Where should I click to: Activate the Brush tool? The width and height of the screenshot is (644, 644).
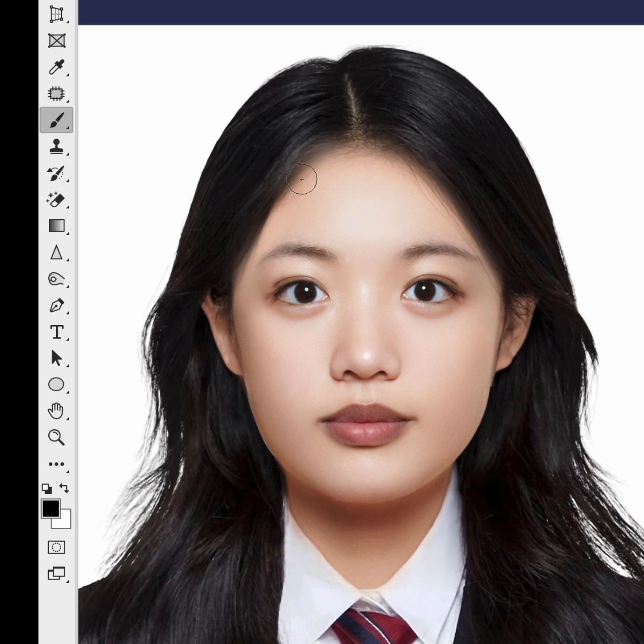pos(56,120)
